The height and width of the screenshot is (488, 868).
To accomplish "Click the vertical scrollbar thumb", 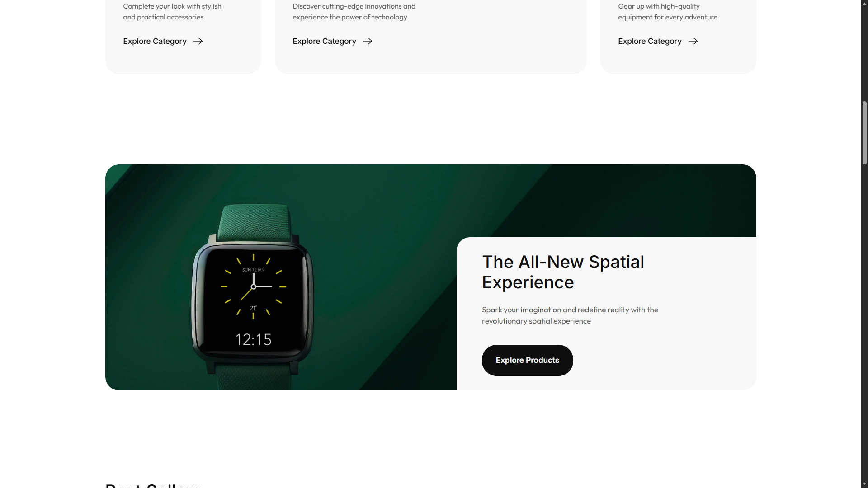I will tap(864, 133).
